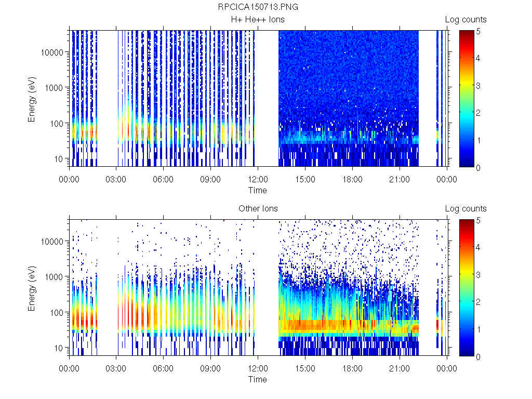Select "09:00" tick on Other Ions time axis
The width and height of the screenshot is (532, 399).
(210, 368)
